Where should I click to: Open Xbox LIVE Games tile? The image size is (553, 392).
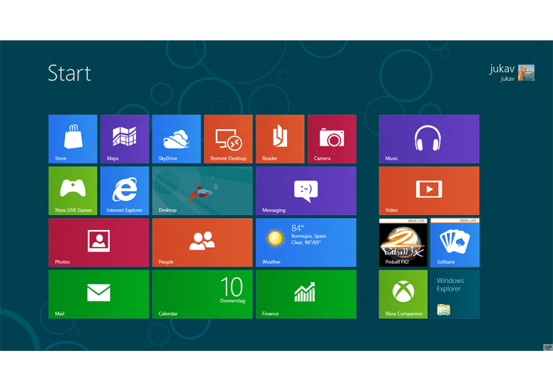point(72,190)
